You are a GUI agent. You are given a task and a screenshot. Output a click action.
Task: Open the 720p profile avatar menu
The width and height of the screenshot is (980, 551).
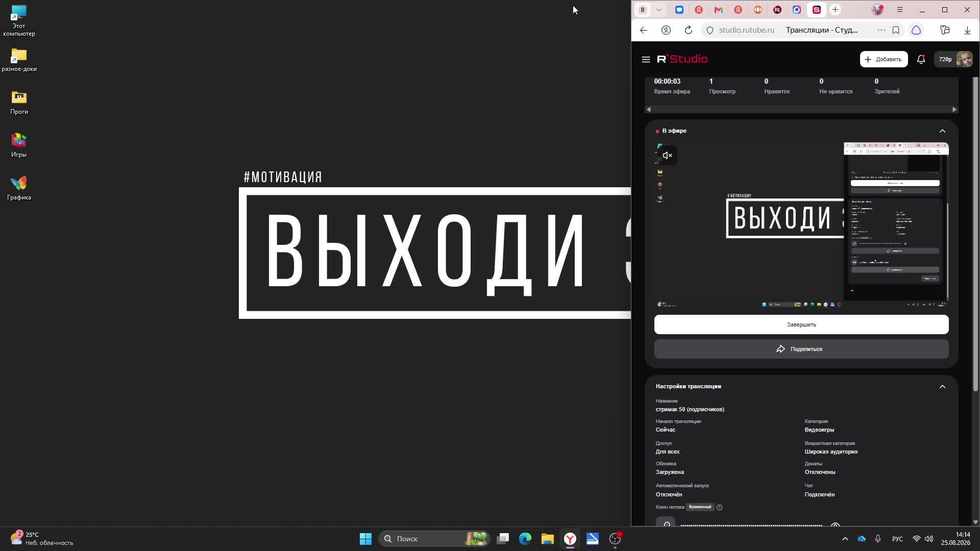954,59
